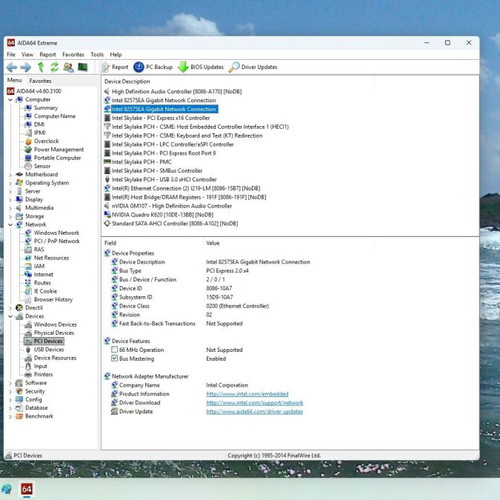
Task: Select Intel Skylake PCH SMBus Controller row
Action: point(157,171)
